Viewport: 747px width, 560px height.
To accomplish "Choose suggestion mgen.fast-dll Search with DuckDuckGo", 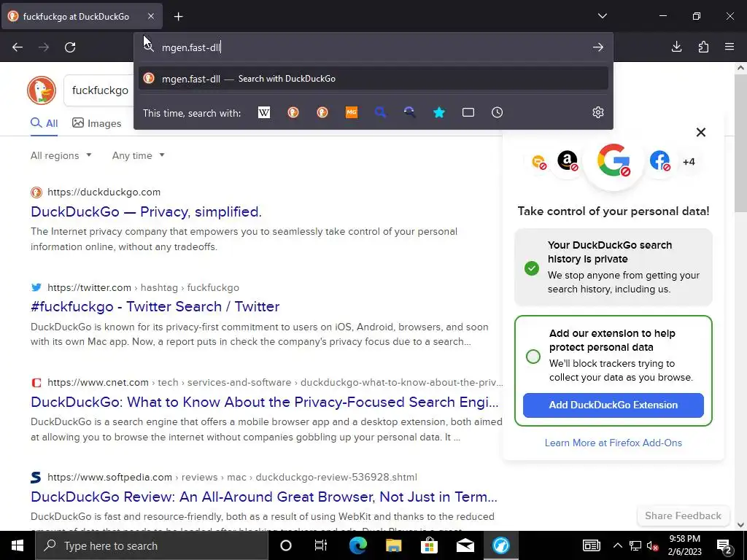I will click(373, 79).
